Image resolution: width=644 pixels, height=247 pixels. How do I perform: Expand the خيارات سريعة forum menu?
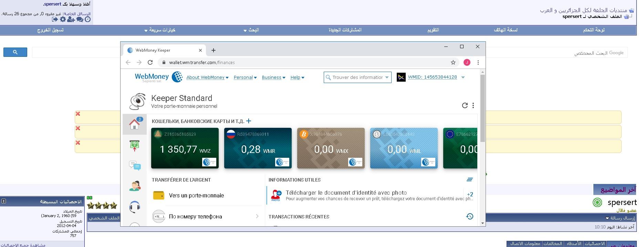[160, 30]
